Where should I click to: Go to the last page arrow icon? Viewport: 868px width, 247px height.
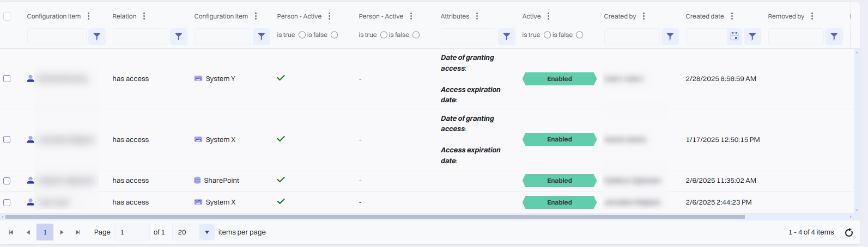[x=78, y=232]
